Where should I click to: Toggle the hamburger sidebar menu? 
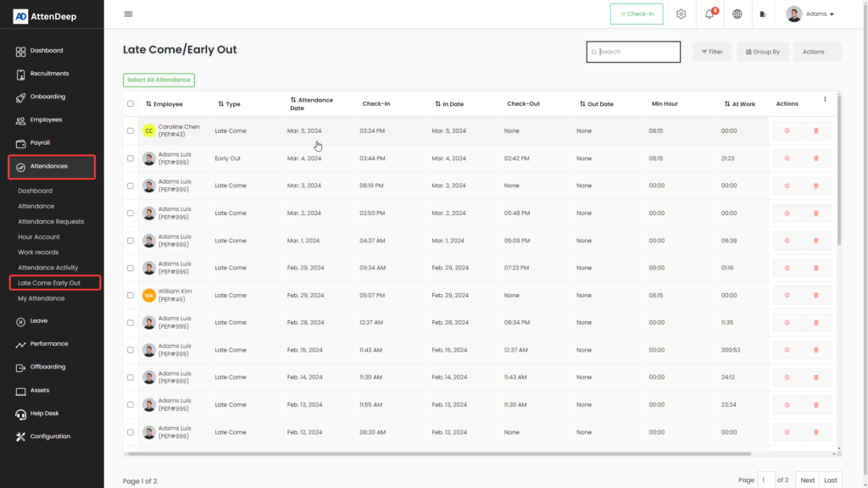pos(128,14)
